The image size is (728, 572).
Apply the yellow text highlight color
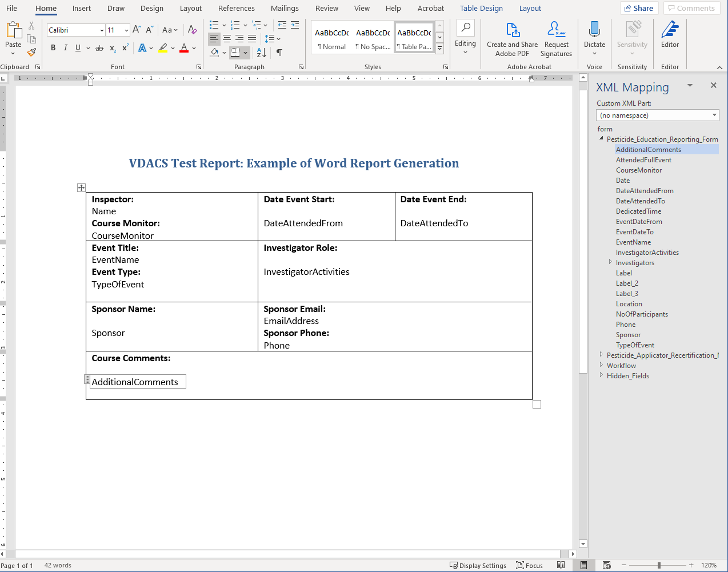pos(163,48)
